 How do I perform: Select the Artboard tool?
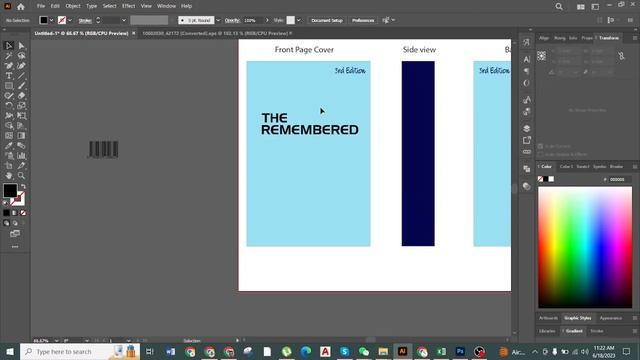coord(9,166)
